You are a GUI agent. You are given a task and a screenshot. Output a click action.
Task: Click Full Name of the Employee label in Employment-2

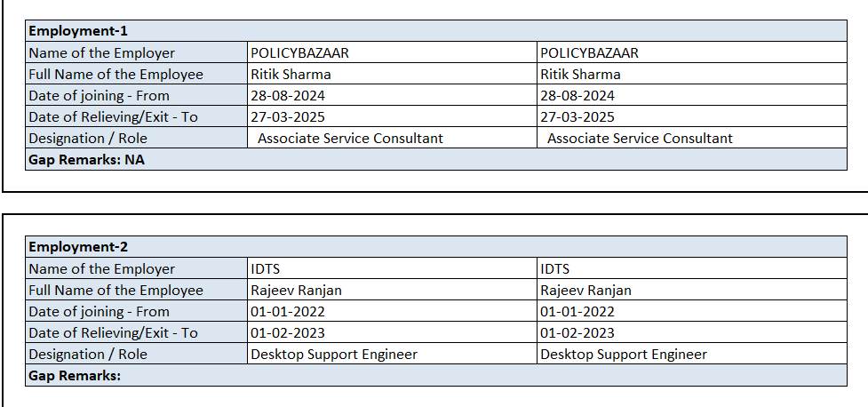coord(115,291)
